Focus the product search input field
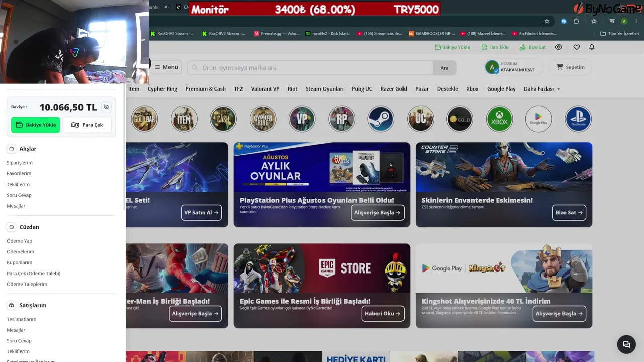Viewport: 644px width, 362px height. [310, 68]
